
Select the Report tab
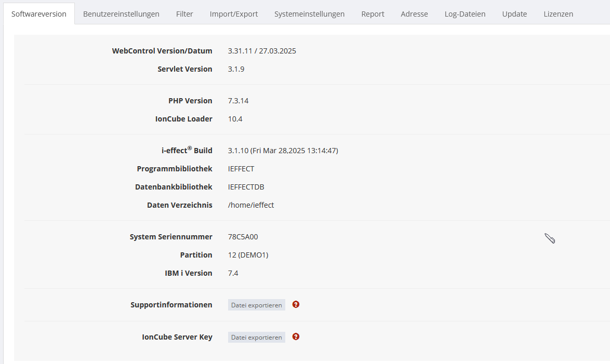click(x=373, y=14)
